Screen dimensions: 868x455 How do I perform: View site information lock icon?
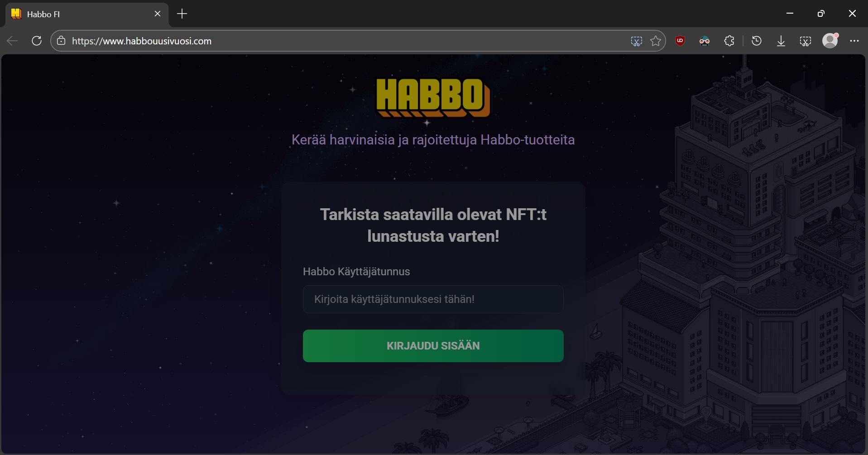click(x=61, y=41)
